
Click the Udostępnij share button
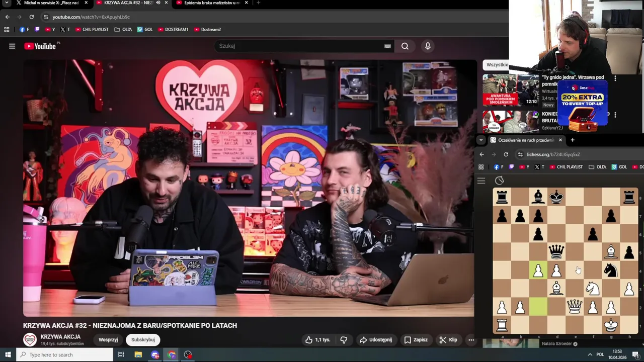pos(375,340)
